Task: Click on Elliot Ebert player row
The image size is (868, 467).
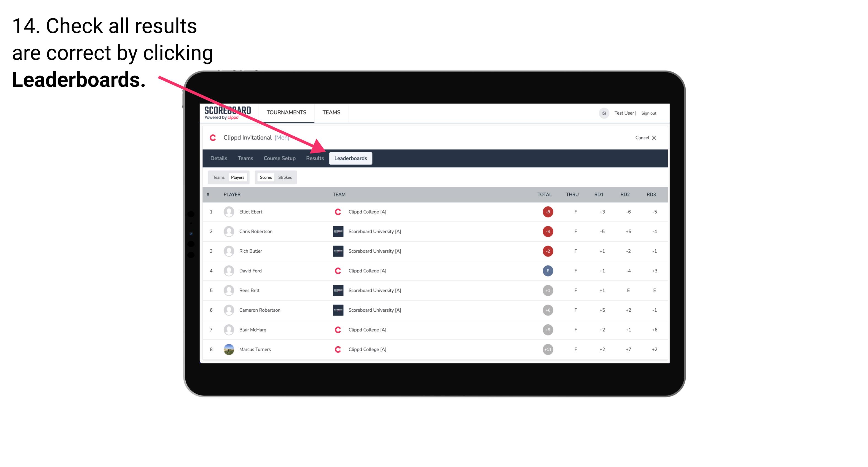Action: 435,212
